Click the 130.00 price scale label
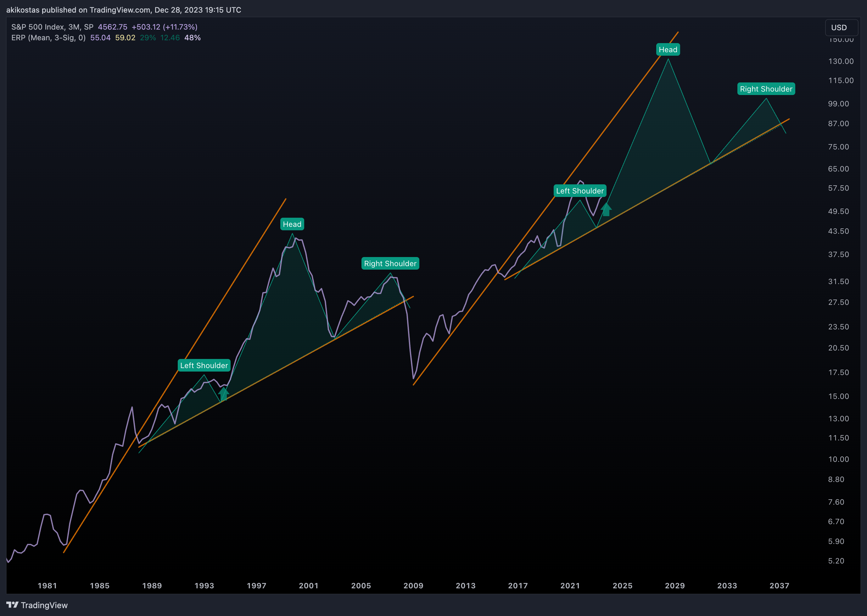 tap(841, 61)
